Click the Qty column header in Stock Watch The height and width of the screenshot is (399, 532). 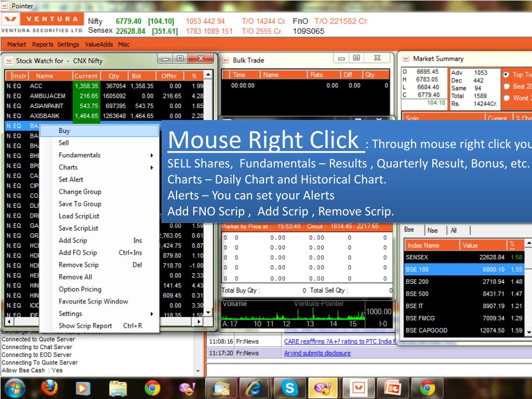(114, 76)
